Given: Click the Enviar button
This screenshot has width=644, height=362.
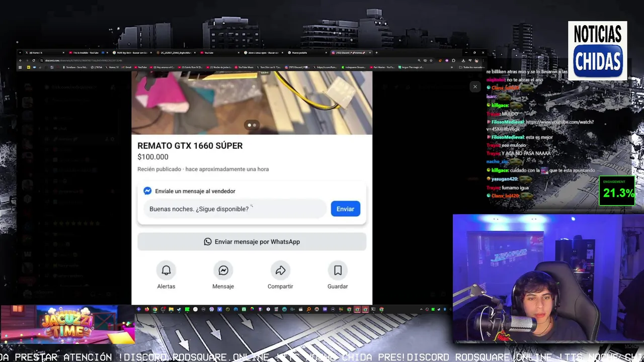Looking at the screenshot, I should 345,209.
